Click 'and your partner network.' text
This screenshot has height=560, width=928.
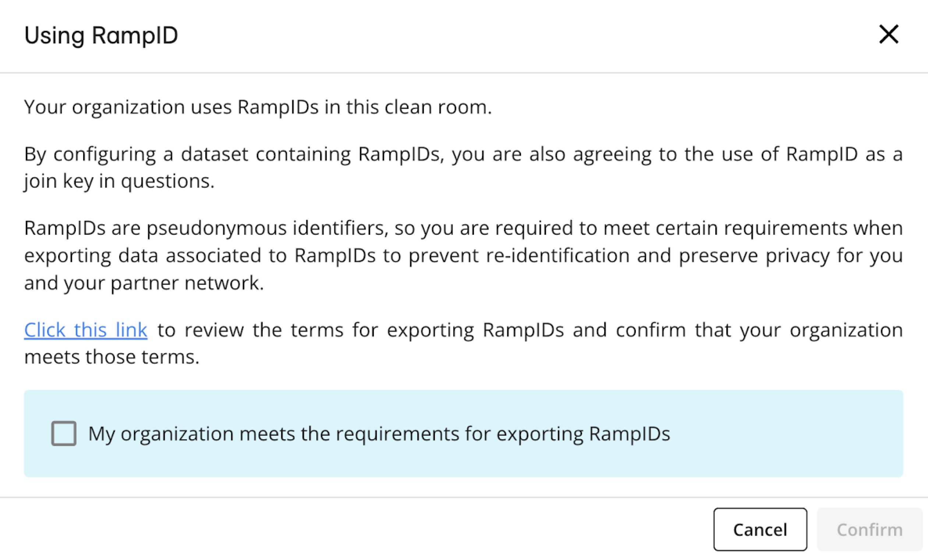pyautogui.click(x=144, y=283)
